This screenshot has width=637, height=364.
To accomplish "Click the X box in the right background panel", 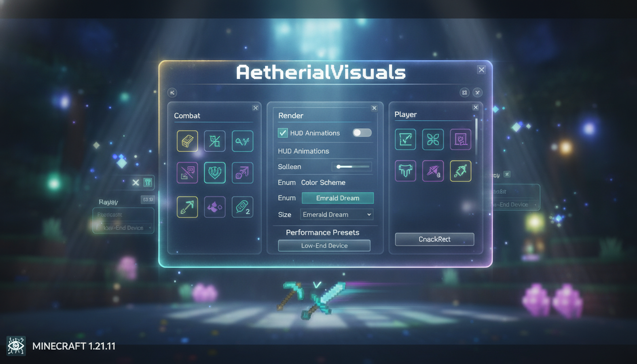I will pos(507,174).
